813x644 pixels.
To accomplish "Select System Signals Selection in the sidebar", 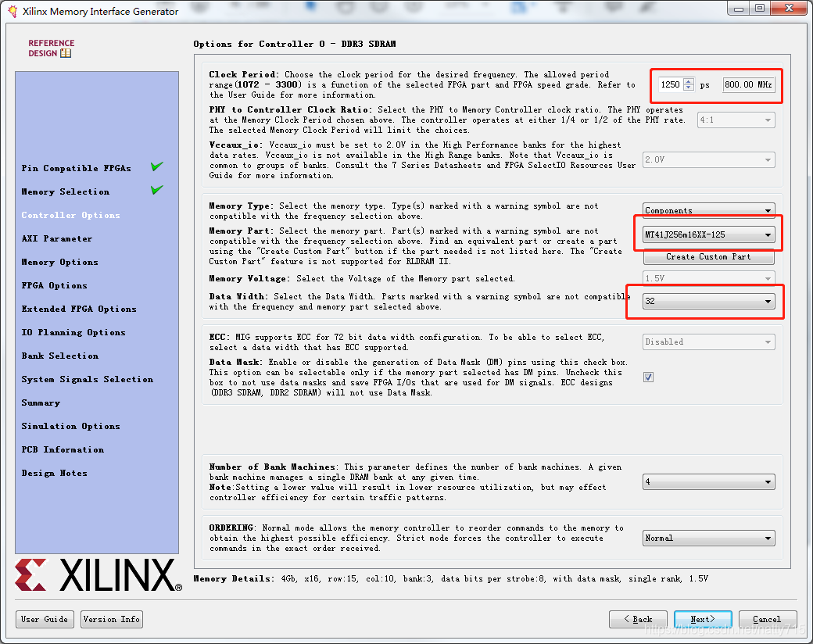I will tap(88, 379).
